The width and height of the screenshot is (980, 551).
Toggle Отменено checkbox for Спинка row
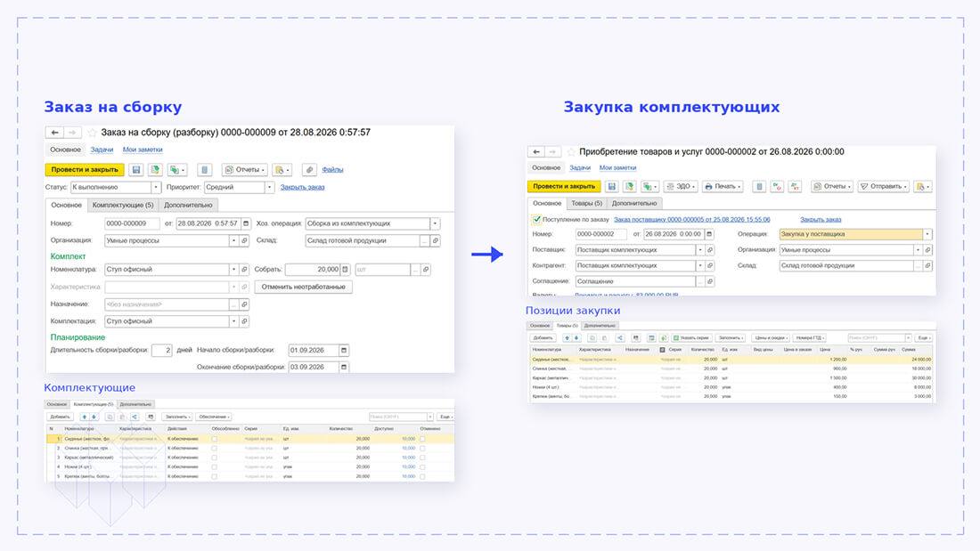422,449
